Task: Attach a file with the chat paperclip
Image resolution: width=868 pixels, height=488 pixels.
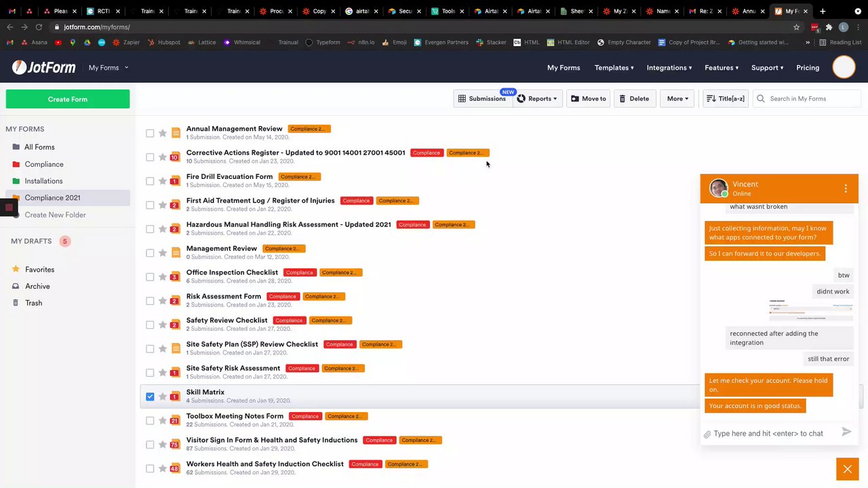Action: [707, 434]
